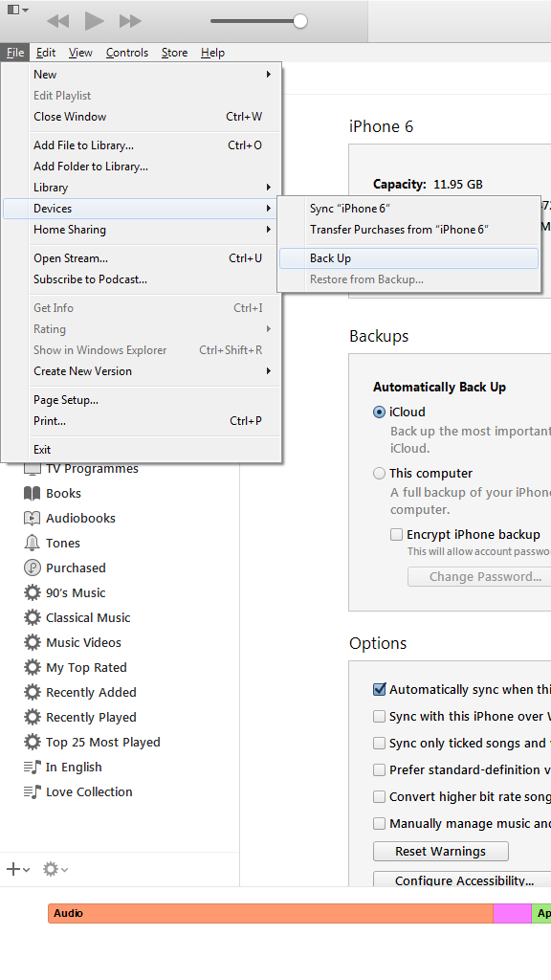
Task: Untick Automatically sync when connected checkbox
Action: [379, 689]
